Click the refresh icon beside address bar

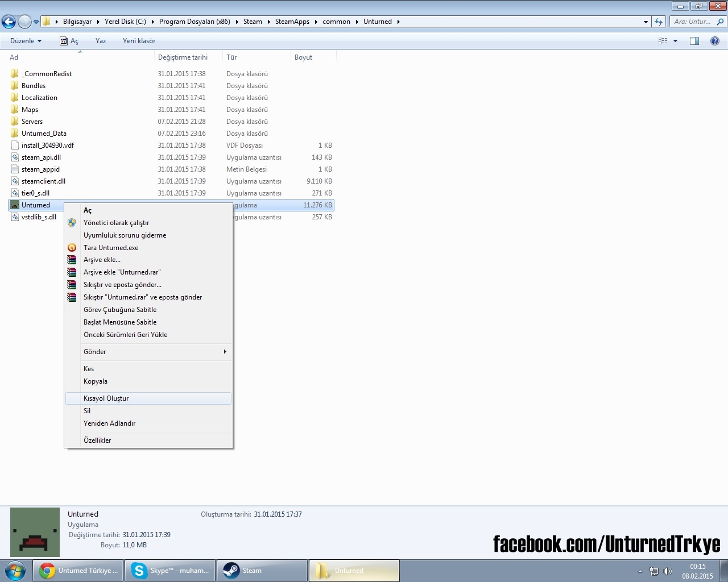(x=659, y=22)
